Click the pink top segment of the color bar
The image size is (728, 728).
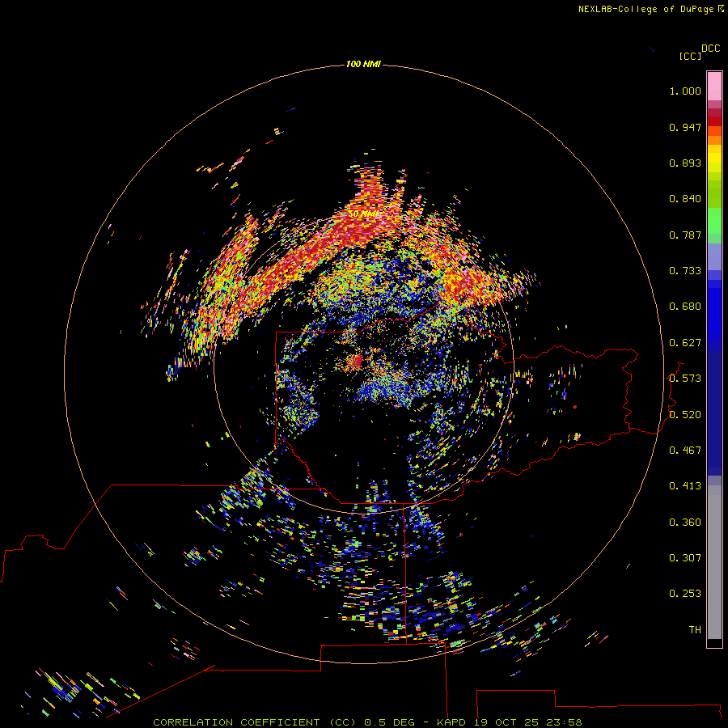tap(714, 87)
